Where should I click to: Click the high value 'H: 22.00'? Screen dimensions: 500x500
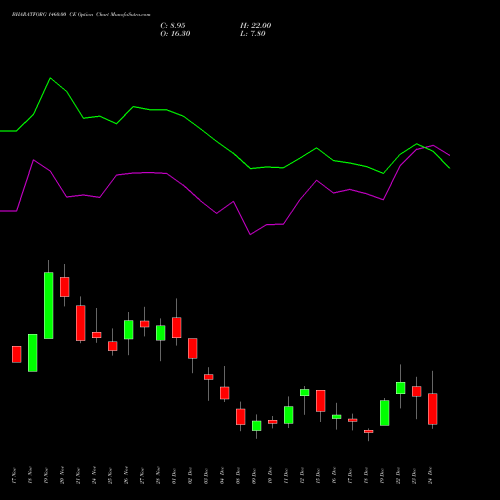256,26
